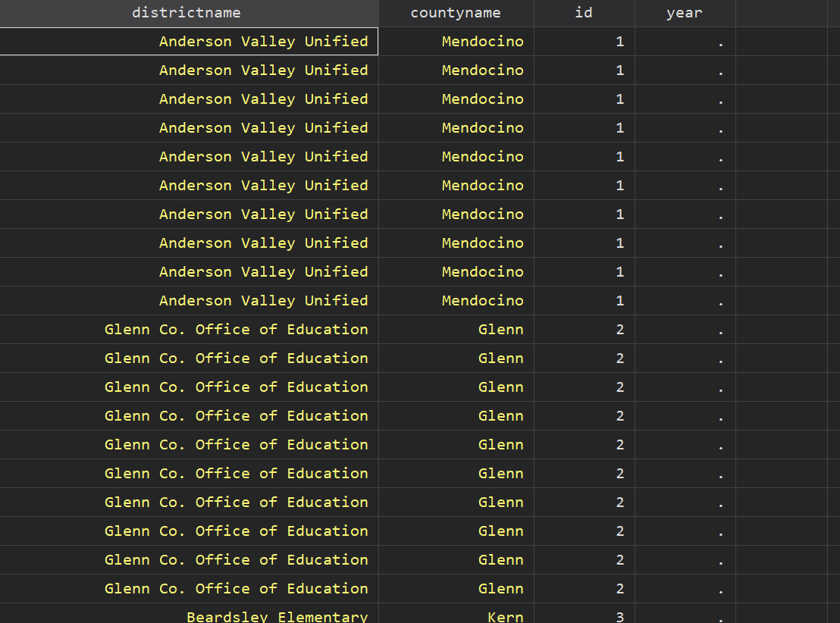Select the last Anderson Valley Unified cell
The width and height of the screenshot is (840, 623).
coord(263,301)
